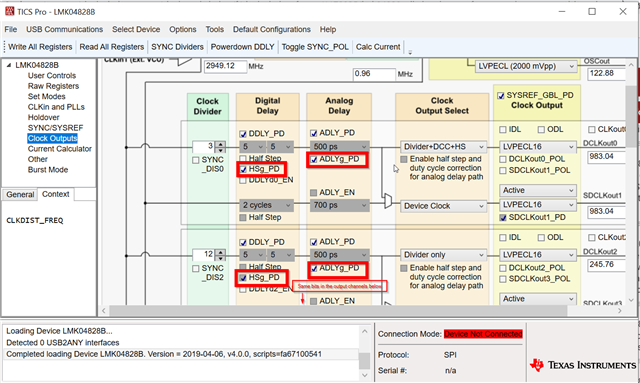This screenshot has width=640, height=383.
Task: Open the 2 cycles digital delay dropdown
Action: coord(267,205)
